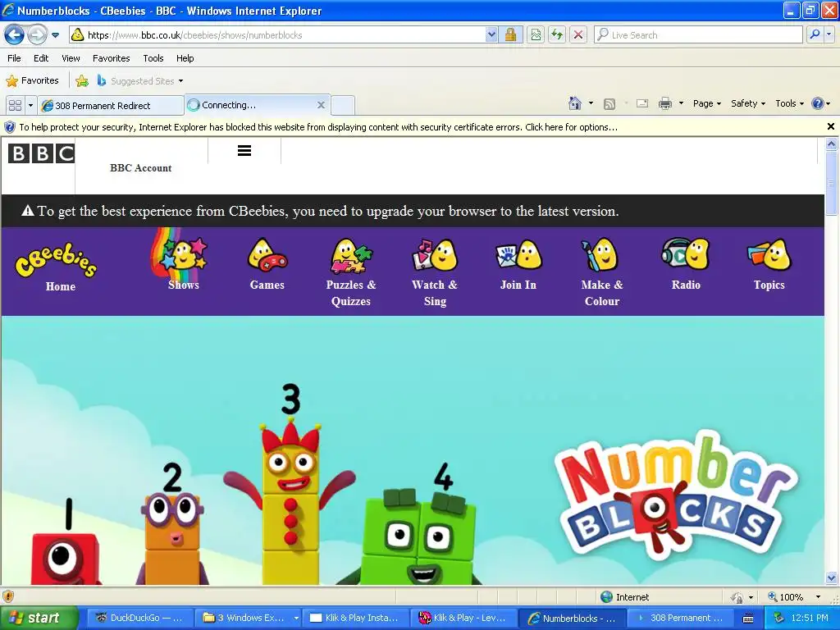Dismiss the yellow information bar
This screenshot has width=840, height=630.
830,126
